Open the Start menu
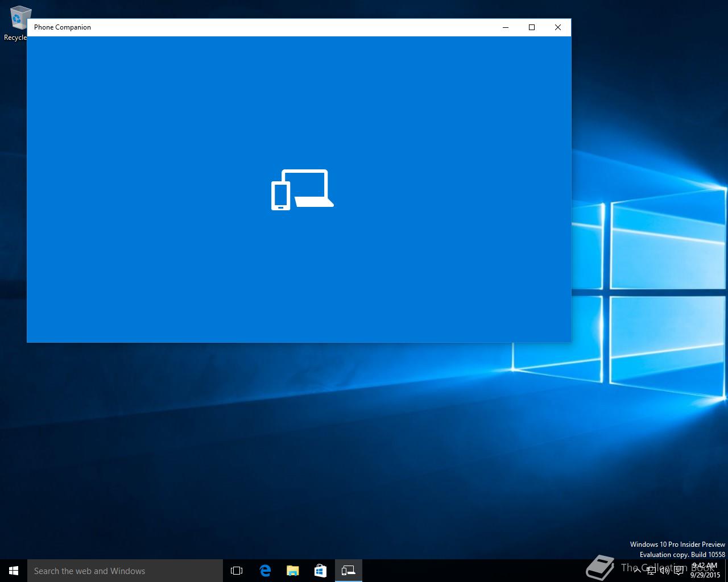The image size is (728, 582). 14,571
